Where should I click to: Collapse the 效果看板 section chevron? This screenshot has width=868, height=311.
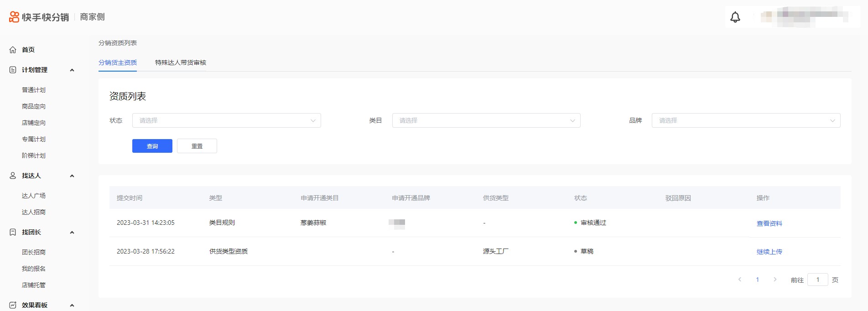pos(72,306)
